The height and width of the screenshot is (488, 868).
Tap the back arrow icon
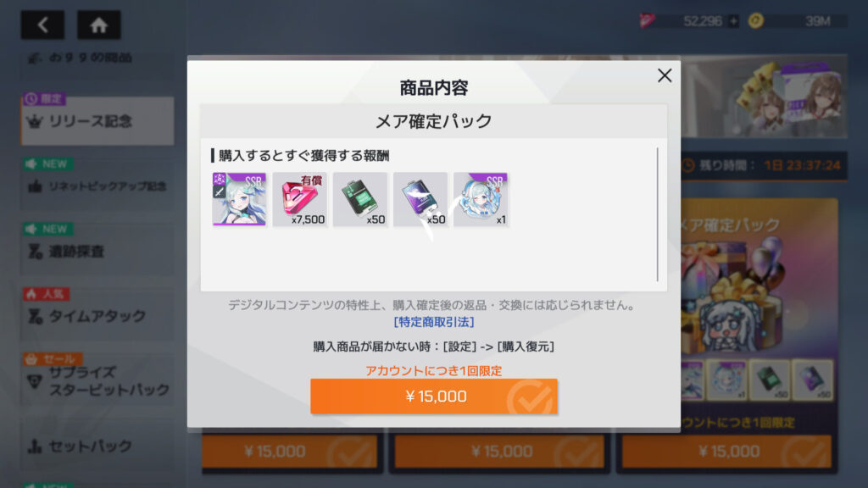click(42, 25)
